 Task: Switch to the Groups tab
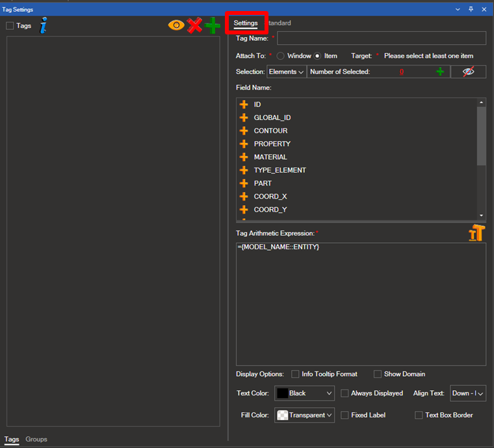(36, 440)
